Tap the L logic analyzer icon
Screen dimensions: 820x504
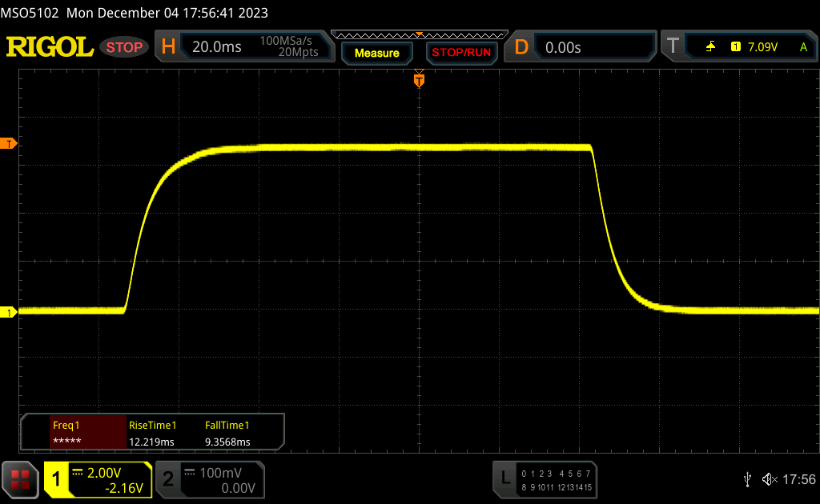click(x=505, y=478)
